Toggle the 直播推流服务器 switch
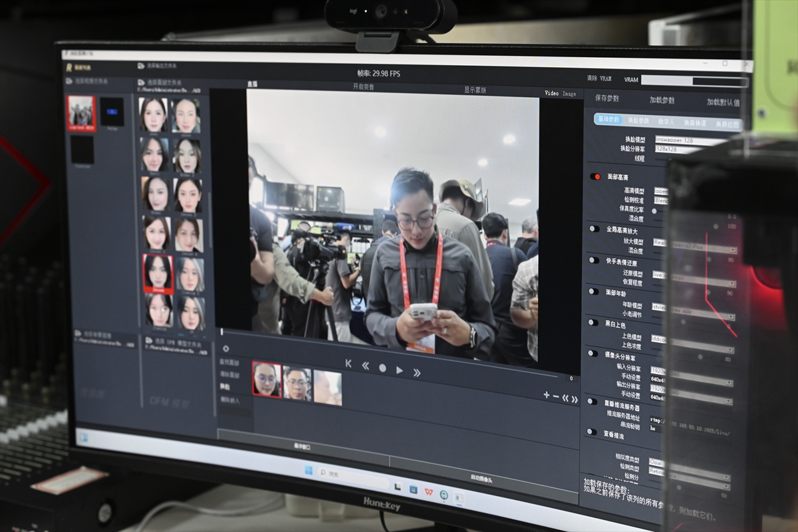Screen dimensions: 798x532 (x=591, y=401)
